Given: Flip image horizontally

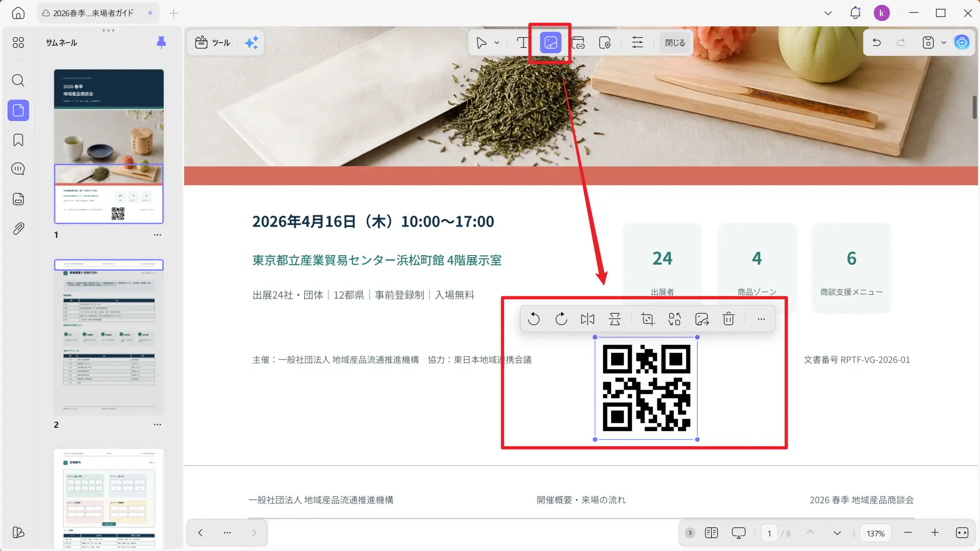Looking at the screenshot, I should pos(587,319).
